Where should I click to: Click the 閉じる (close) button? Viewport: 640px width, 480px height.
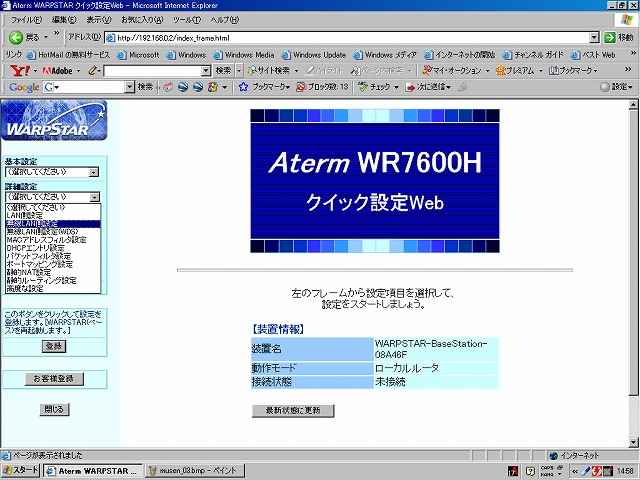pos(54,409)
